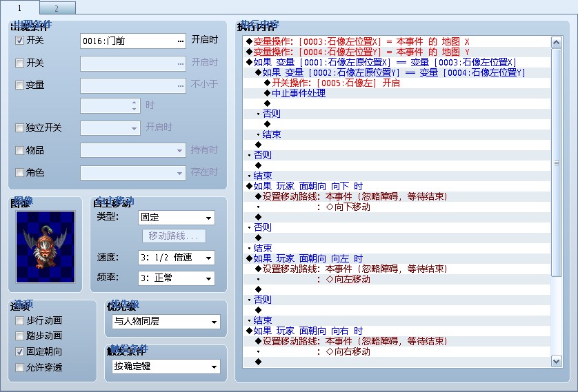This screenshot has height=392, width=578.
Task: Click the scroll up arrow in command list
Action: tap(556, 42)
